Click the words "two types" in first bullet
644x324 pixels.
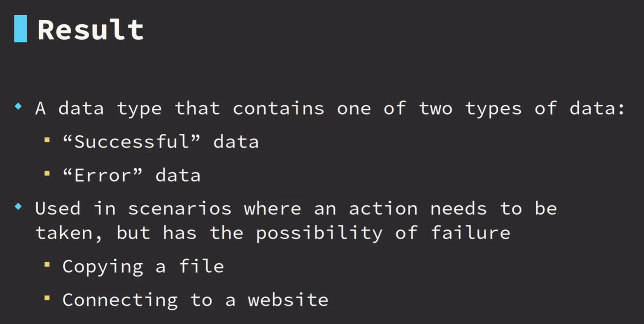470,109
